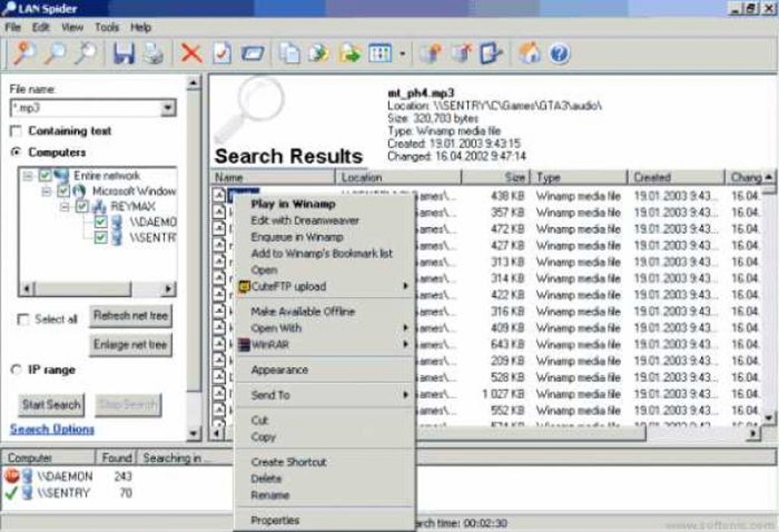
Task: Select the IP range radio button
Action: 16,369
